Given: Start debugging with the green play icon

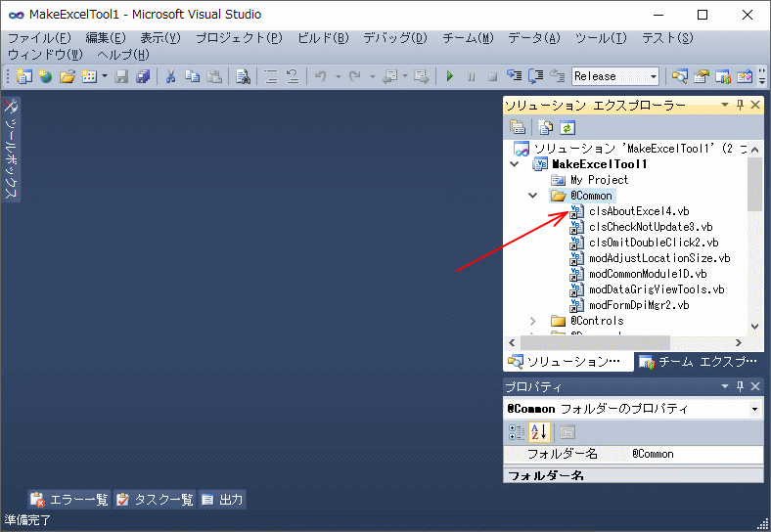Looking at the screenshot, I should click(449, 76).
